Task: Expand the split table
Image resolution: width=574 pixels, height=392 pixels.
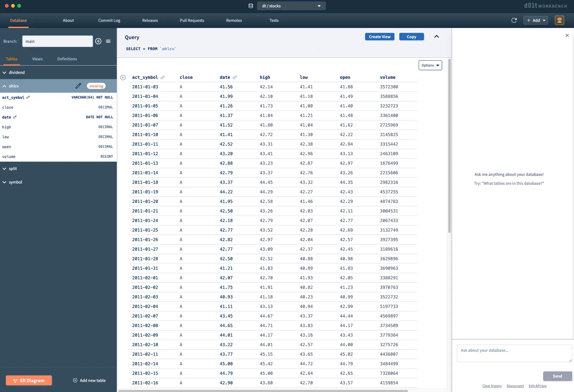Action: coord(13,169)
